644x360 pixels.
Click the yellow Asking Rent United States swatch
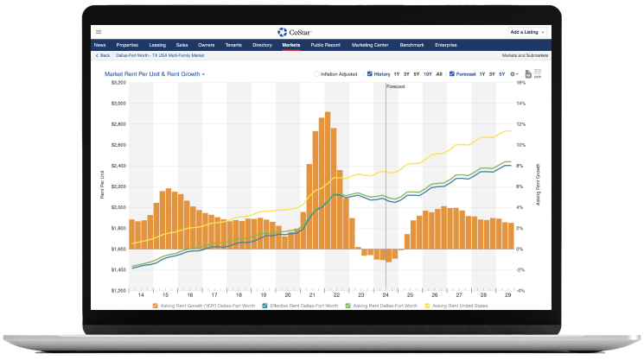pyautogui.click(x=426, y=306)
